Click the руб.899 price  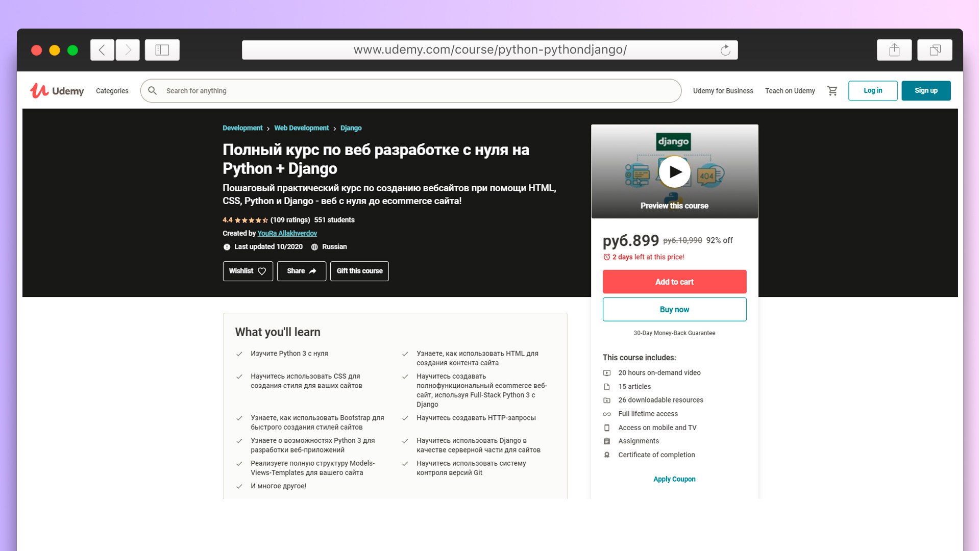coord(631,240)
